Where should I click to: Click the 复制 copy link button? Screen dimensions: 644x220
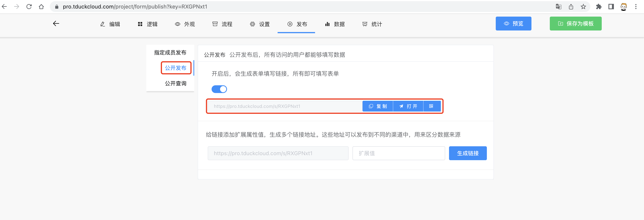pyautogui.click(x=378, y=106)
